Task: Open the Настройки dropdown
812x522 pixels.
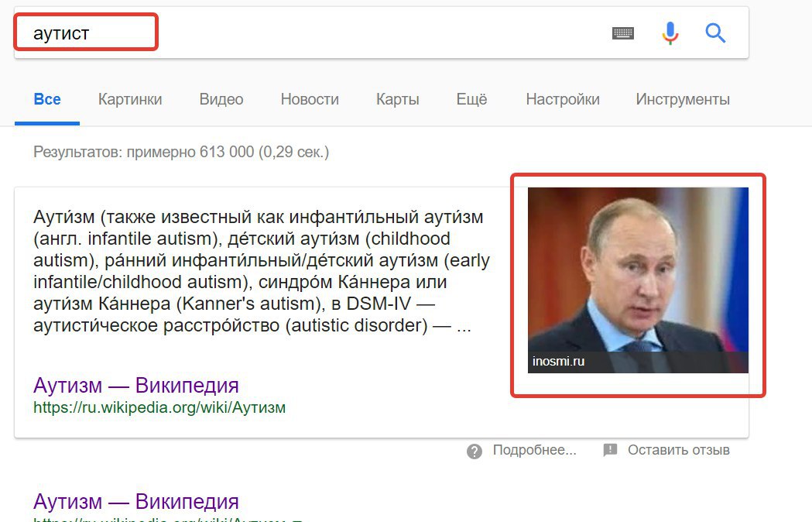Action: 563,99
